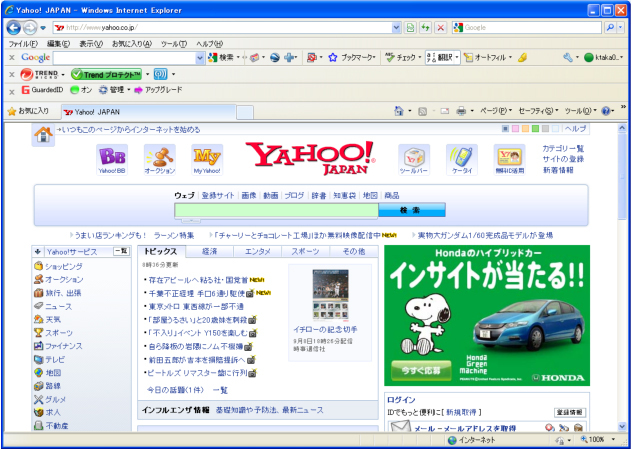Click the Ichiro stamp news thumbnail
632x450 pixels.
pyautogui.click(x=331, y=295)
